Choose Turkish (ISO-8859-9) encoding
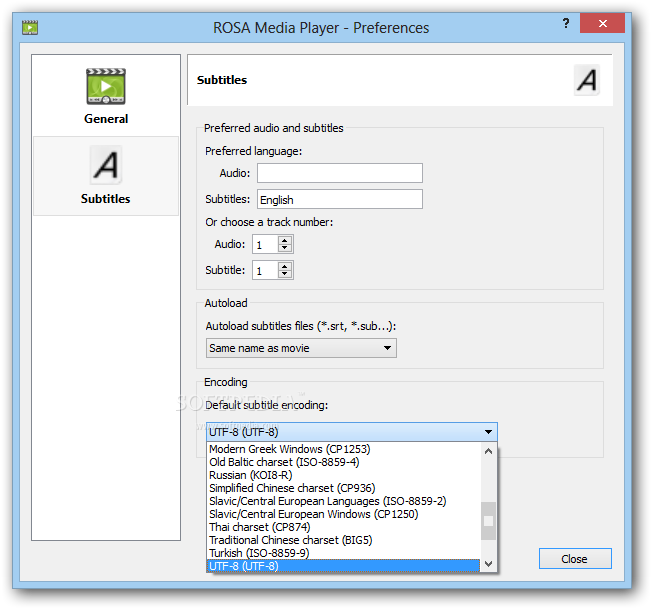The width and height of the screenshot is (652, 609). click(x=343, y=553)
